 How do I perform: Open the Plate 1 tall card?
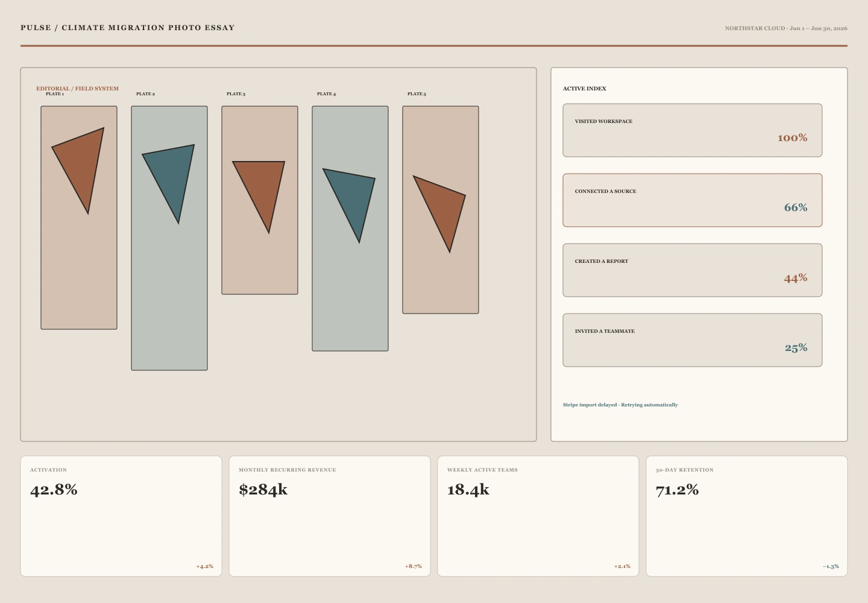pyautogui.click(x=79, y=218)
